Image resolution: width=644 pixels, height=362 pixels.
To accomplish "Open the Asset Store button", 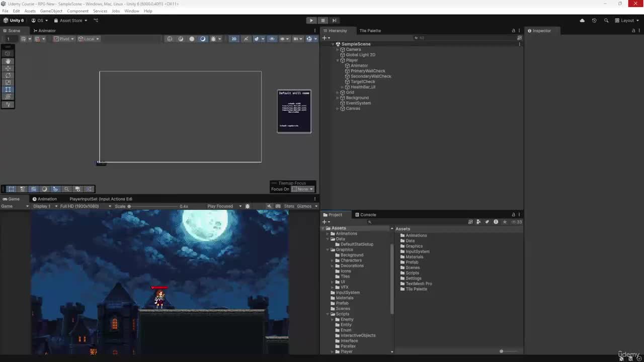I will 70,21.
